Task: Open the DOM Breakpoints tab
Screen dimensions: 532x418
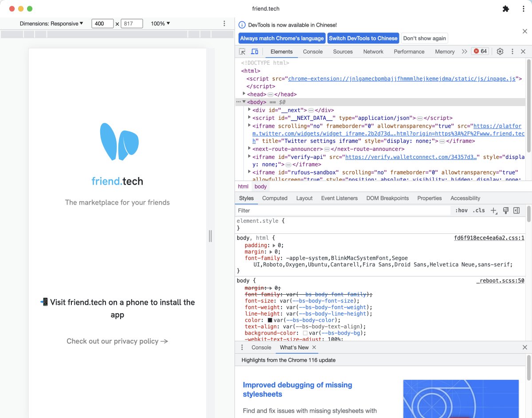Action: [387, 198]
